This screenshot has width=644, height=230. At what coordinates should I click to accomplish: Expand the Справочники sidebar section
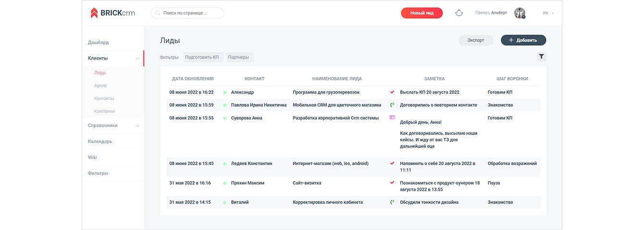pyautogui.click(x=137, y=126)
